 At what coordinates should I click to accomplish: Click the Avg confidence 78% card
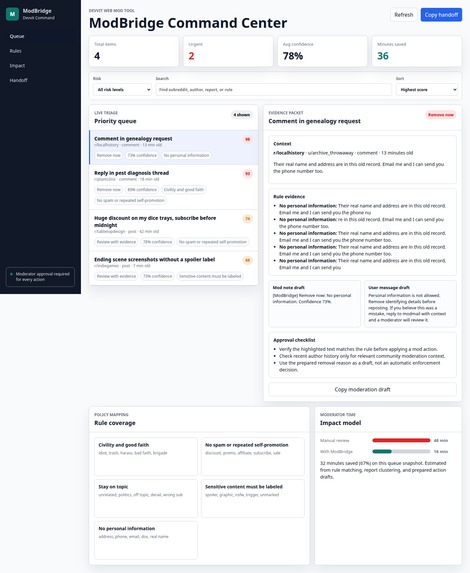[x=322, y=51]
